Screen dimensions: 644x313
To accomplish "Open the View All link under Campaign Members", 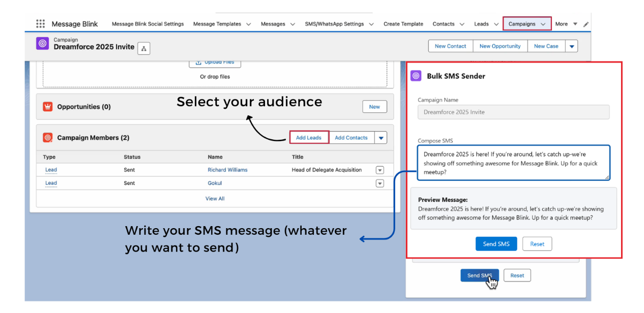I will [x=215, y=198].
